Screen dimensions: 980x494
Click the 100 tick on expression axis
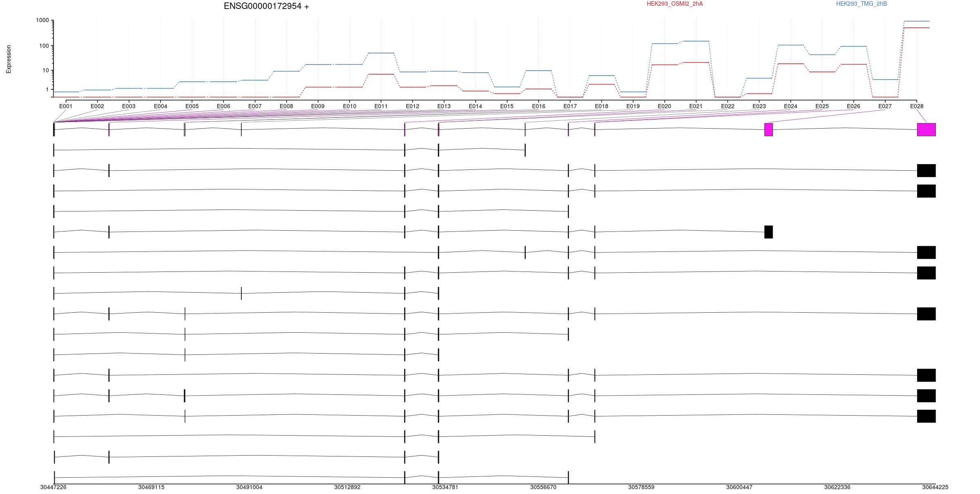44,46
